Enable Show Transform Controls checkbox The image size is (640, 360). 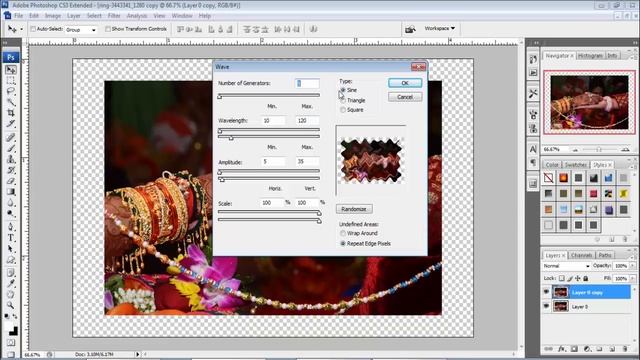pos(108,29)
